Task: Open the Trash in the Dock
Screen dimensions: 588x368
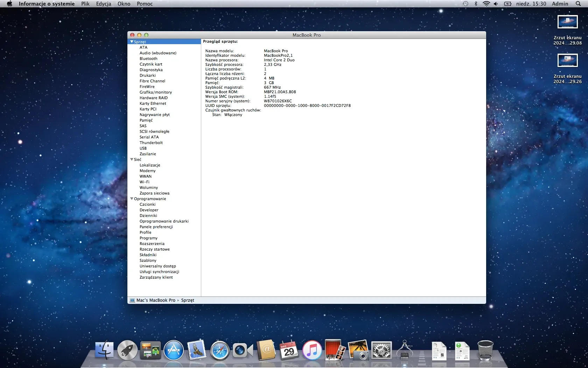Action: click(485, 350)
